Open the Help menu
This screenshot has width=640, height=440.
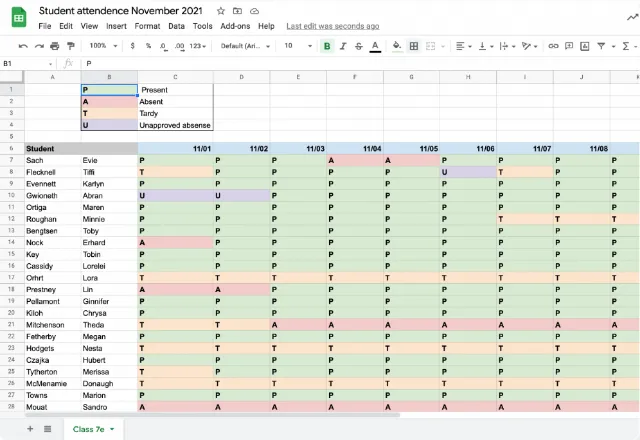click(x=266, y=26)
